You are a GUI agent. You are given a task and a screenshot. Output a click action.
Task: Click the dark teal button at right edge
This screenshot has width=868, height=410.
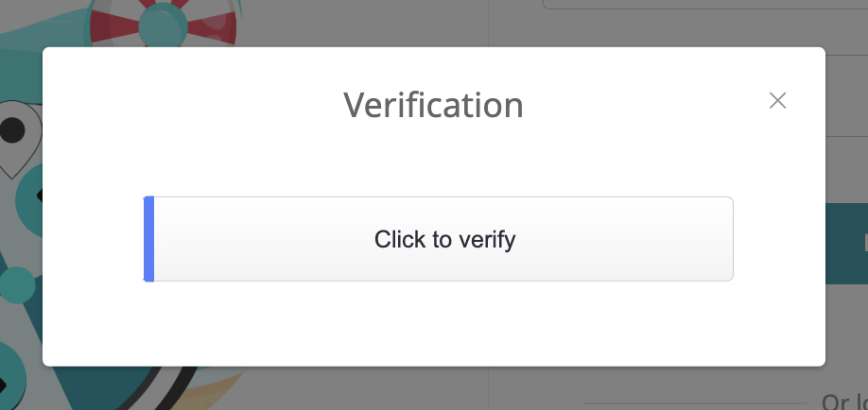click(x=846, y=244)
